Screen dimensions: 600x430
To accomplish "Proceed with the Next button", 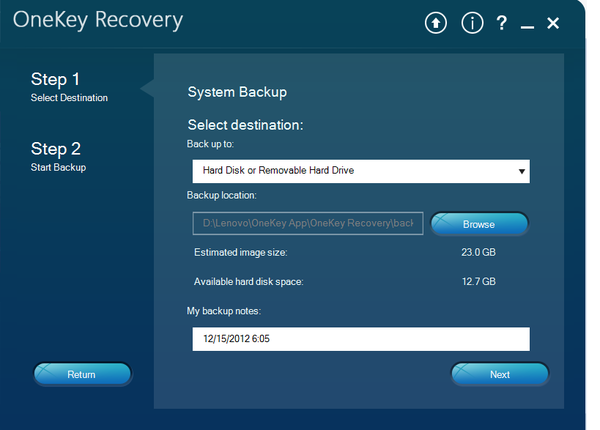I will [x=500, y=375].
